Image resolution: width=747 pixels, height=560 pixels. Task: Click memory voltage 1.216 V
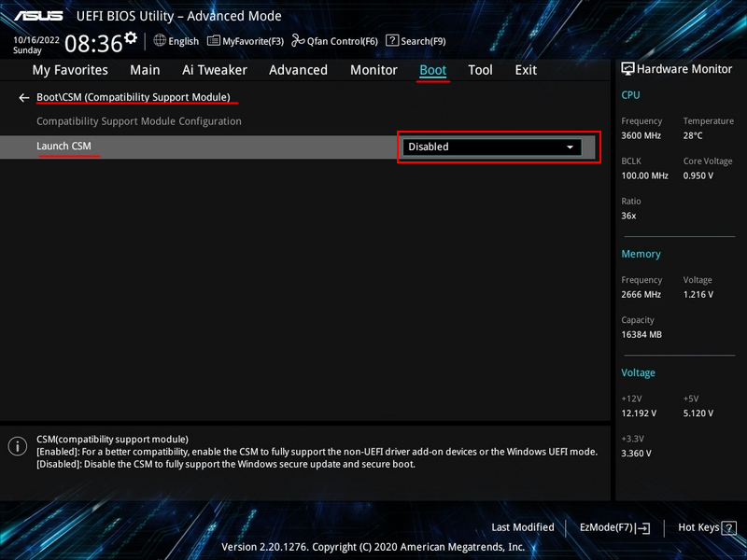698,295
